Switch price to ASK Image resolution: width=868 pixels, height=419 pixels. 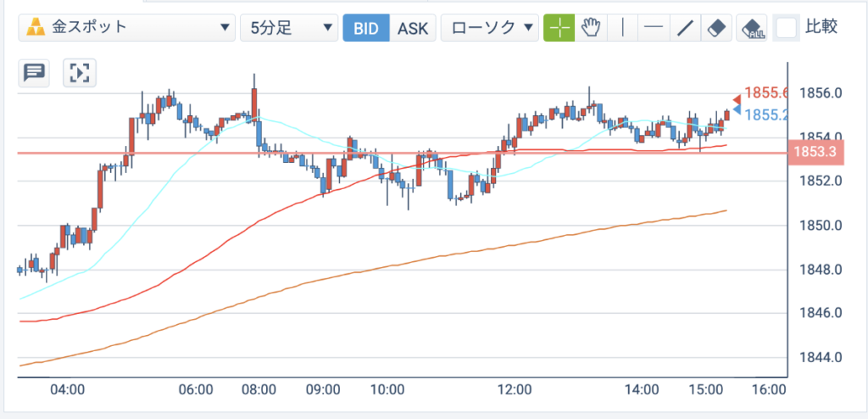point(413,28)
